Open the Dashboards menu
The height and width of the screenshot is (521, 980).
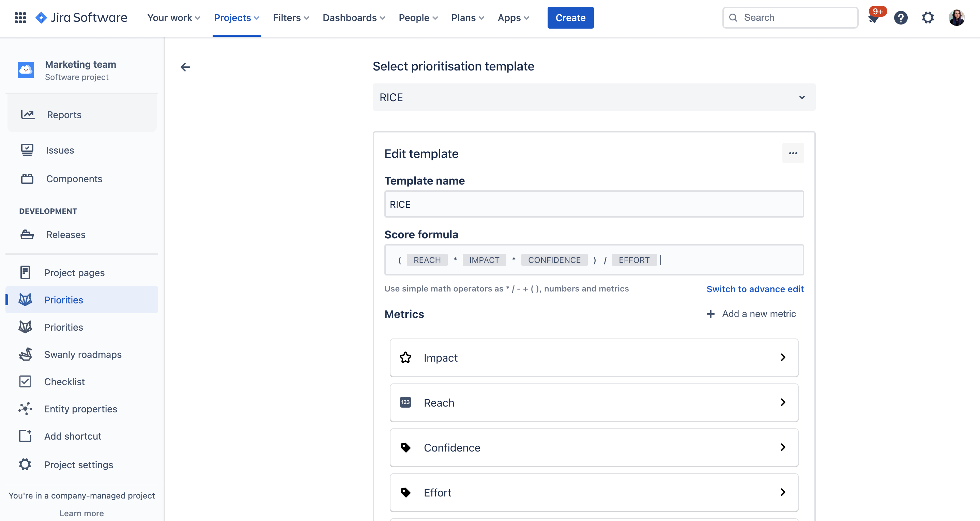353,17
